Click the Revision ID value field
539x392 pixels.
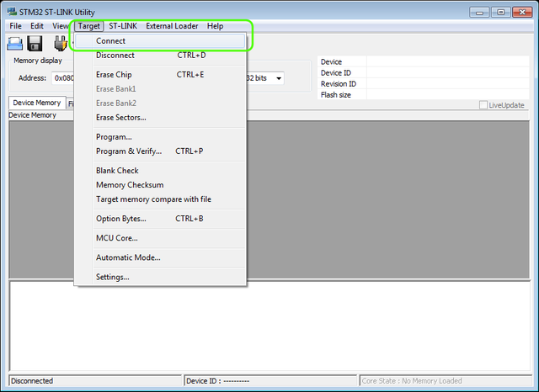tap(448, 84)
